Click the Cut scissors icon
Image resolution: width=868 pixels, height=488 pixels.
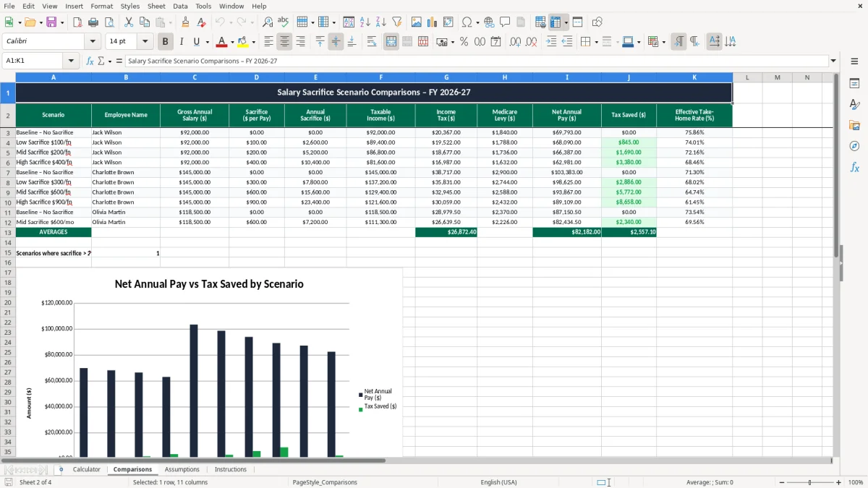tap(128, 22)
